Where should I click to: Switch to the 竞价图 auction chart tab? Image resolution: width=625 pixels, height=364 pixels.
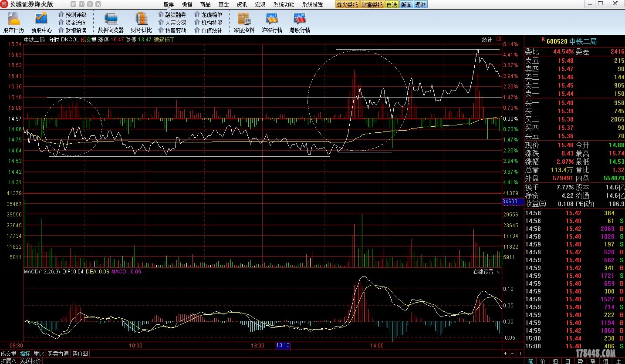pos(80,354)
